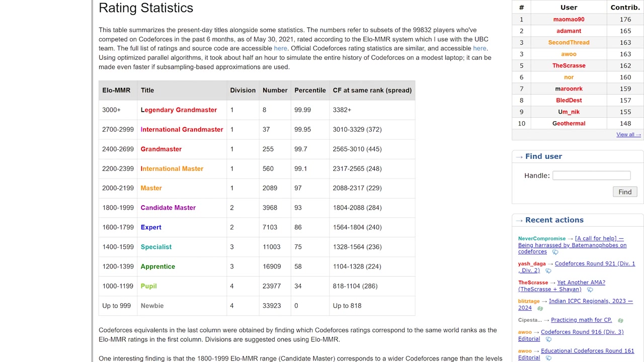Open 'Codeforces Round 921 (Div. 1, Div. 2)' link
644x362 pixels.
point(577,267)
